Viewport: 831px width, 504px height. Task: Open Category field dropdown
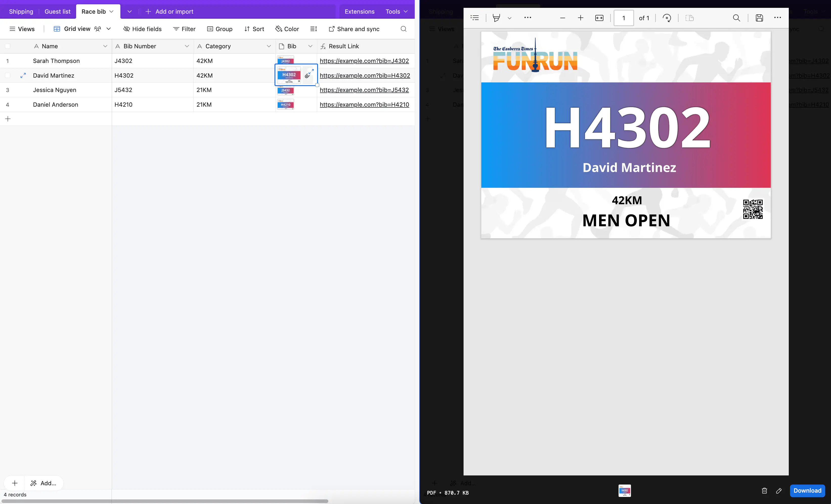pyautogui.click(x=269, y=46)
